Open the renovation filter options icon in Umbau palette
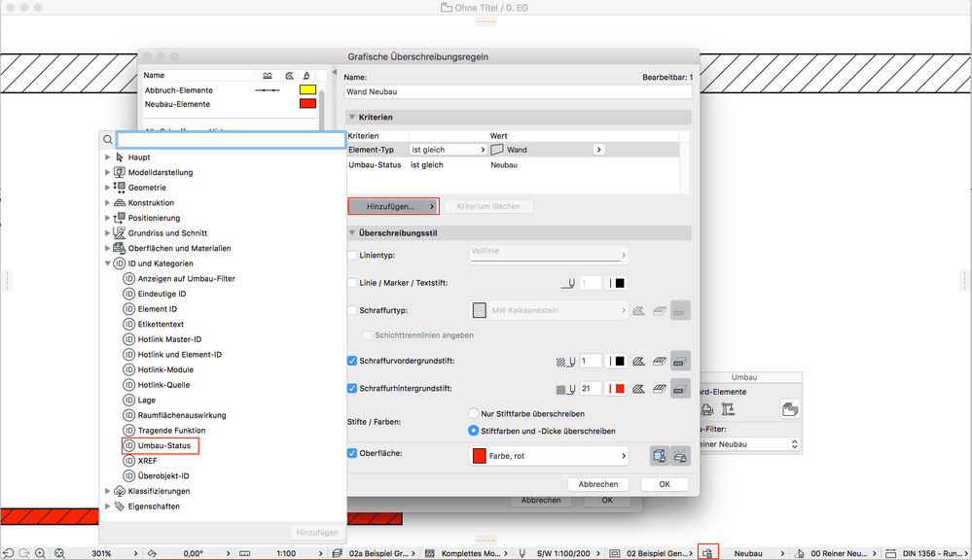972x560 pixels. [790, 409]
